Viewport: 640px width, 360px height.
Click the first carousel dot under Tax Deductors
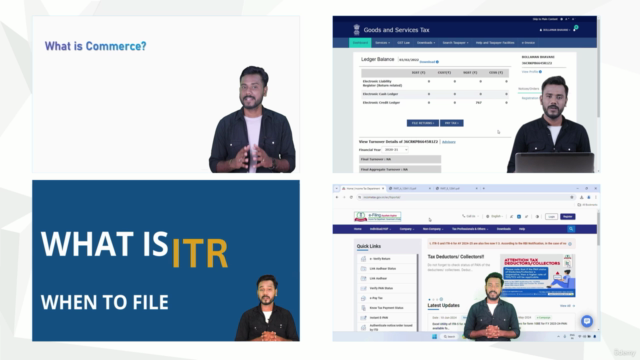[429, 299]
